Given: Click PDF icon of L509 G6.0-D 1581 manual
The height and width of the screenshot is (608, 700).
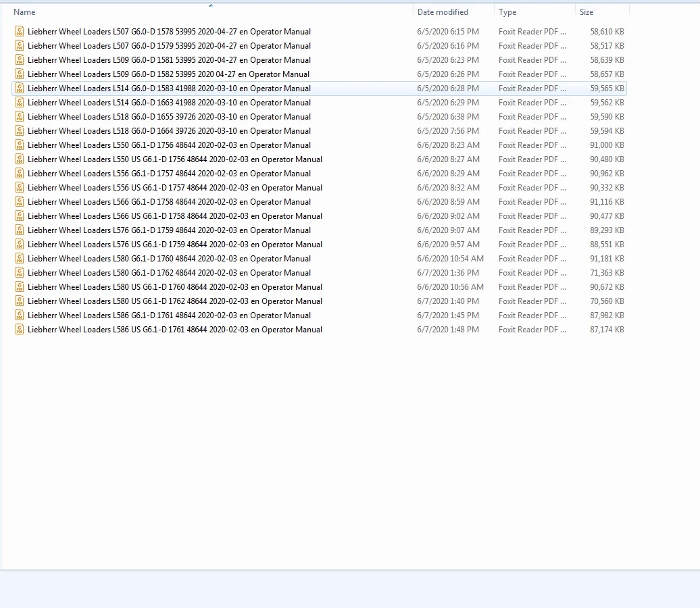Looking at the screenshot, I should [20, 60].
